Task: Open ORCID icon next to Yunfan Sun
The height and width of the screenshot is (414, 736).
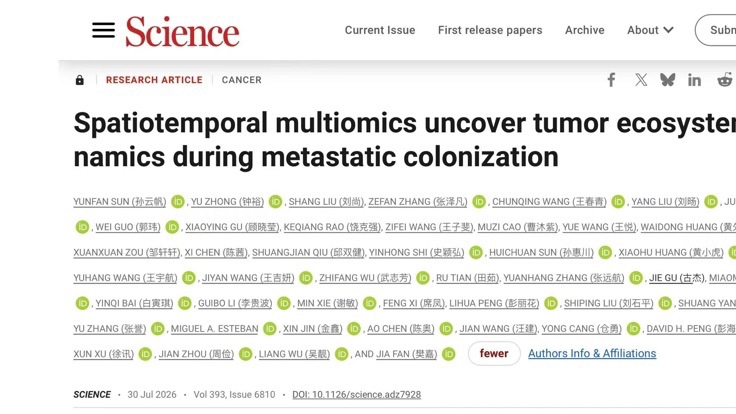Action: (x=178, y=202)
